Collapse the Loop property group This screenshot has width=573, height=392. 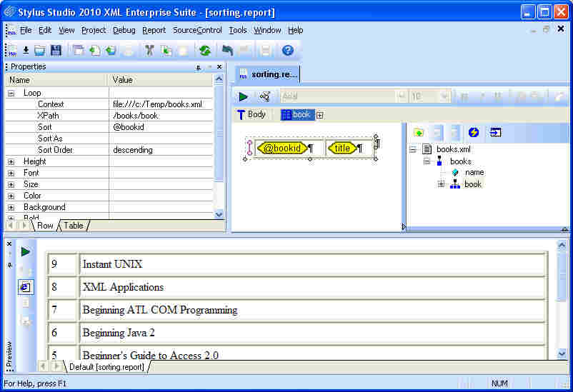point(11,93)
